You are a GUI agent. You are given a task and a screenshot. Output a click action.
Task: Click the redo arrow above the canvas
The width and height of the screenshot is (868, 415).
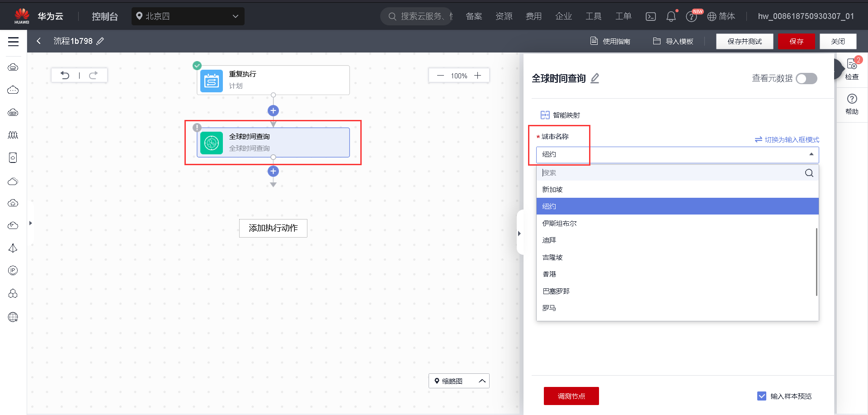(94, 75)
